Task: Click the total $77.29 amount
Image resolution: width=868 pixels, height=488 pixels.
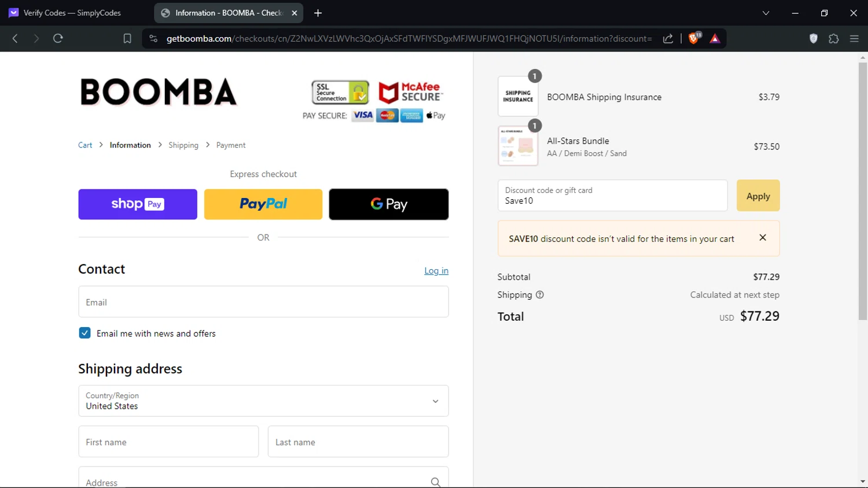Action: click(x=760, y=316)
